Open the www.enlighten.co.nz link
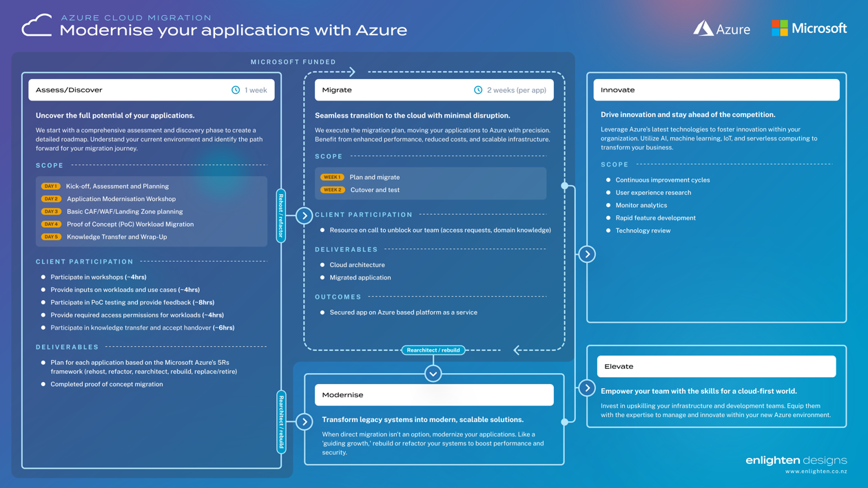Viewport: 868px width, 488px height. pyautogui.click(x=816, y=471)
